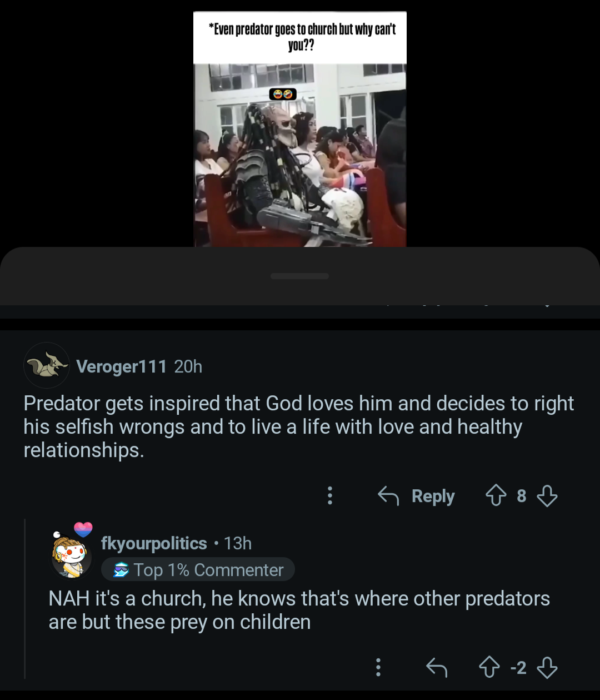
Task: Open three-dot menu on fkyourpolitics's reply
Action: (x=378, y=667)
